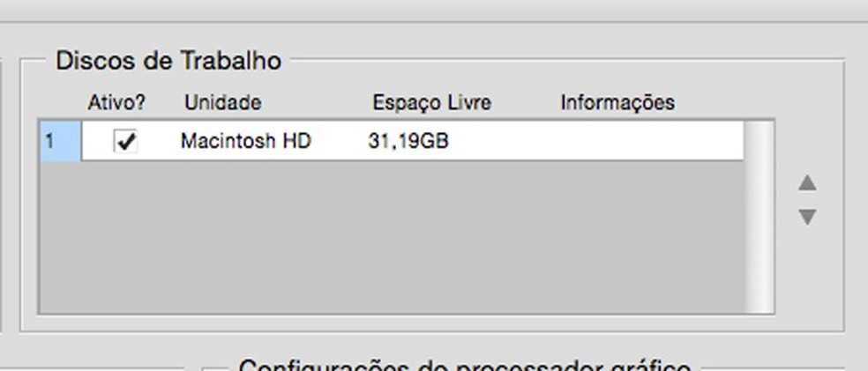
Task: Select row number 1 cell
Action: pos(60,142)
